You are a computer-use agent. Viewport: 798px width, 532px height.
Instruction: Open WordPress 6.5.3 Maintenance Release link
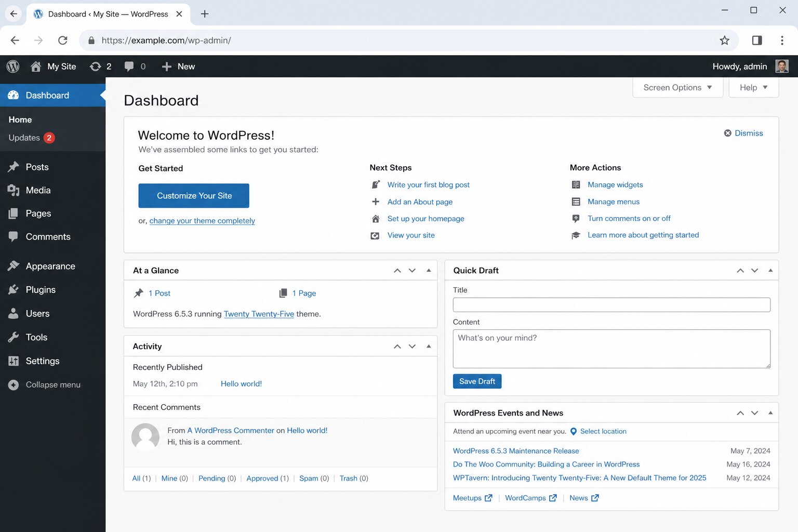click(516, 451)
